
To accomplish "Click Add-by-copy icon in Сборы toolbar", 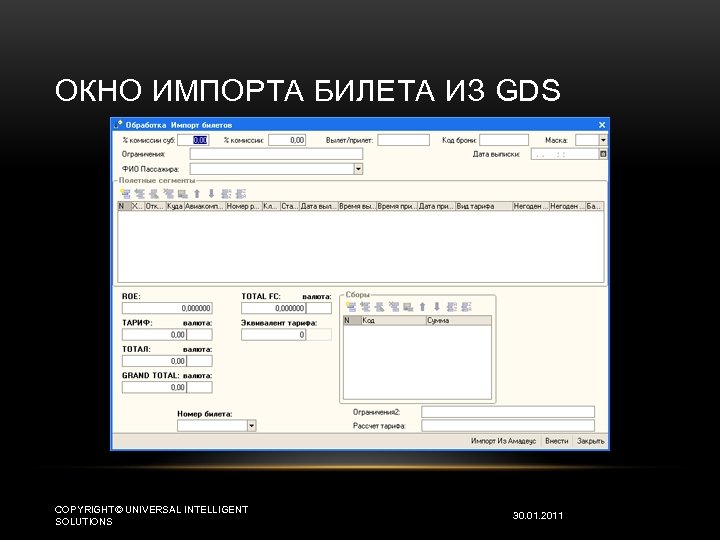I will (365, 307).
